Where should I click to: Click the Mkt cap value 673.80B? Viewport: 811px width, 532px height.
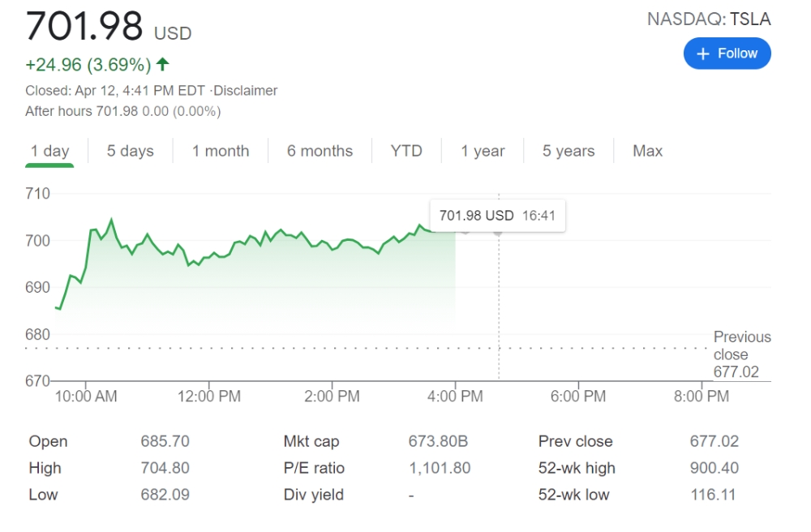click(438, 442)
